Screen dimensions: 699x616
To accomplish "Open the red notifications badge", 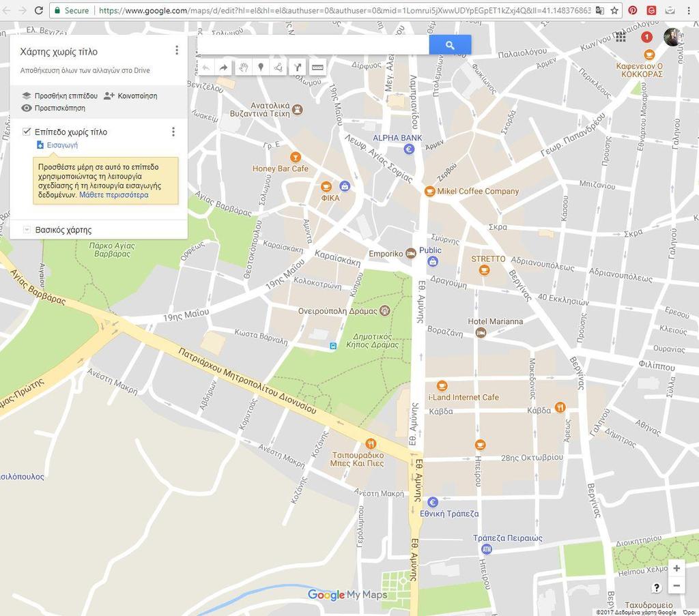I will (646, 38).
